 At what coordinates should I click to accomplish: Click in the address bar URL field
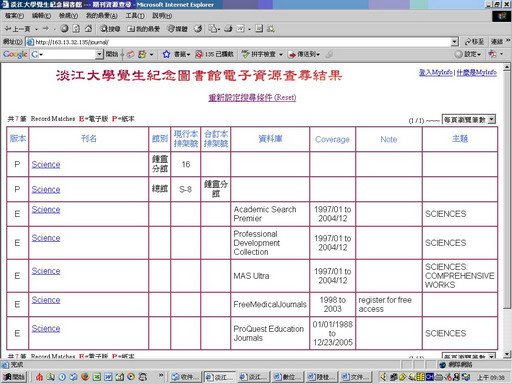point(238,42)
